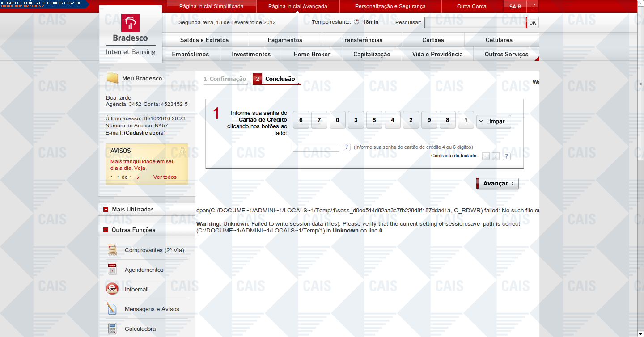Click Limpar to clear the password
Screen dimensions: 644x337
click(x=493, y=122)
